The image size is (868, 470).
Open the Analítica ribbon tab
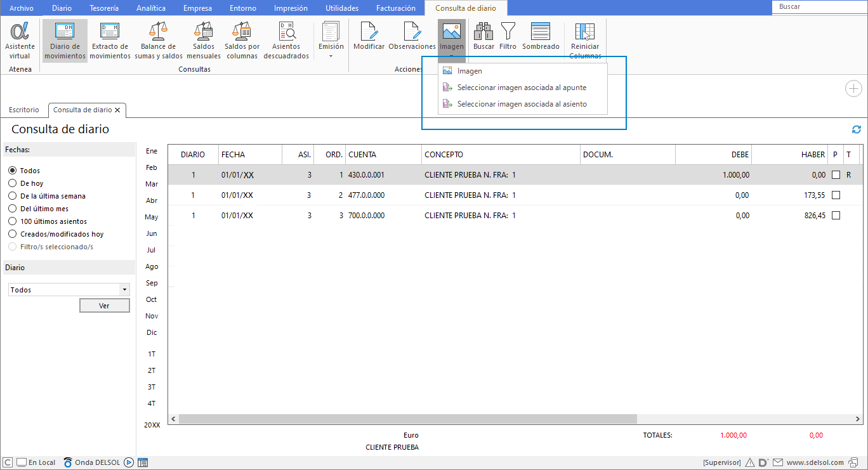tap(151, 8)
